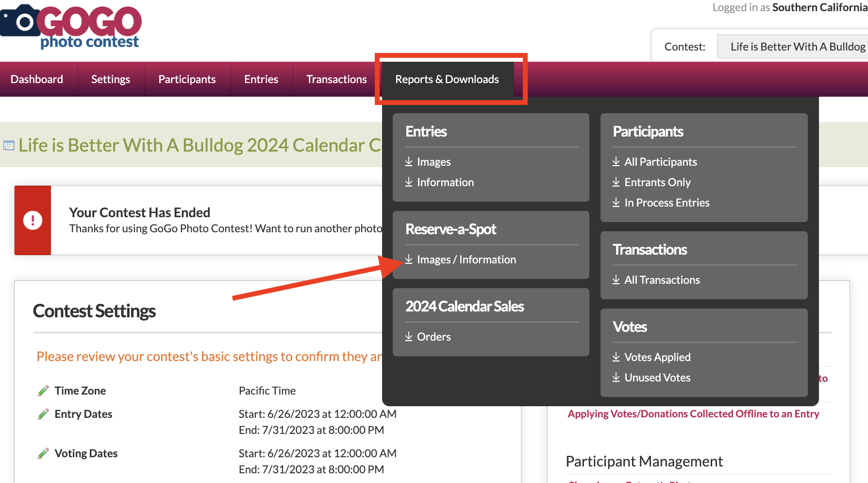
Task: Download the Entrants Only report
Action: point(657,182)
